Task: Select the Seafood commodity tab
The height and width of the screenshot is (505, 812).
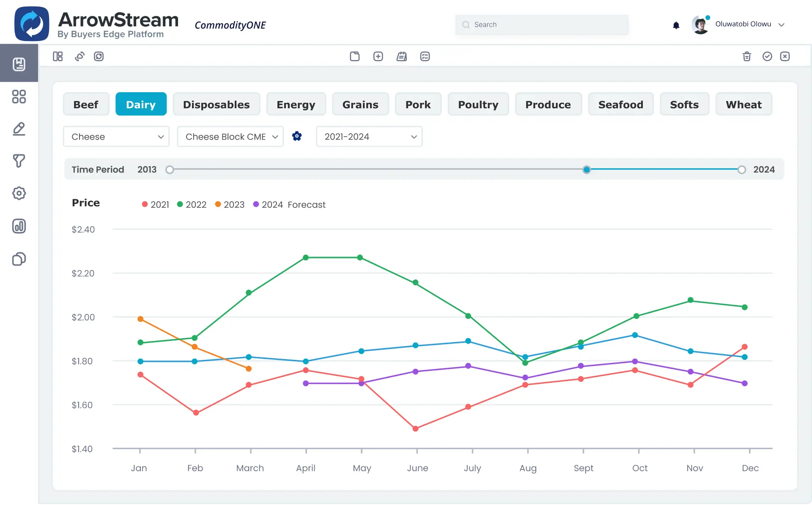Action: pos(620,104)
